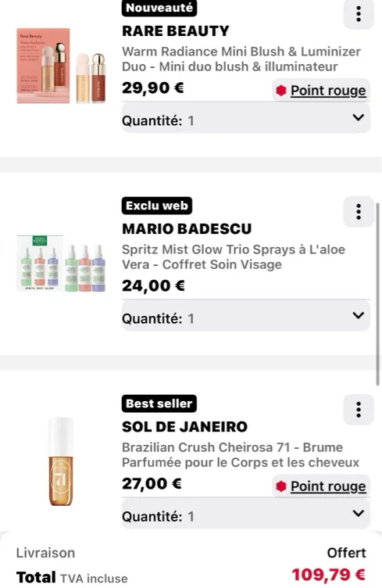Screen dimensions: 382x588
Task: Open the Mario Badescu spray trio product image
Action: tap(62, 264)
